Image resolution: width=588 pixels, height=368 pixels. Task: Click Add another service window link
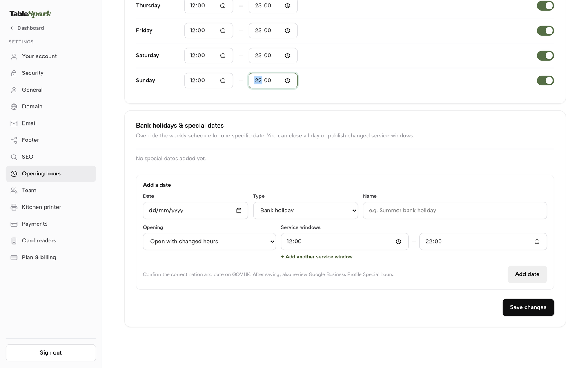point(317,257)
